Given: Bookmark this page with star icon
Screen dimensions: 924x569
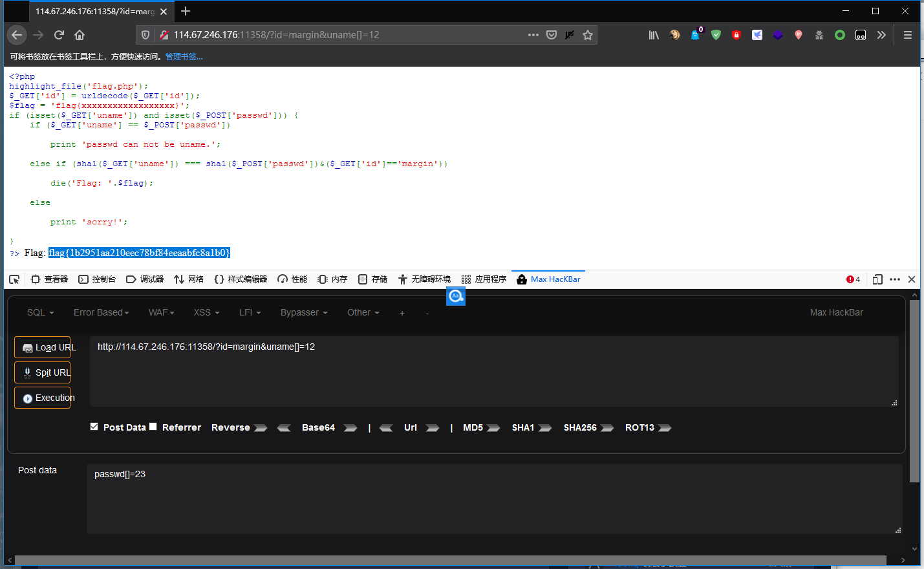Looking at the screenshot, I should tap(588, 35).
